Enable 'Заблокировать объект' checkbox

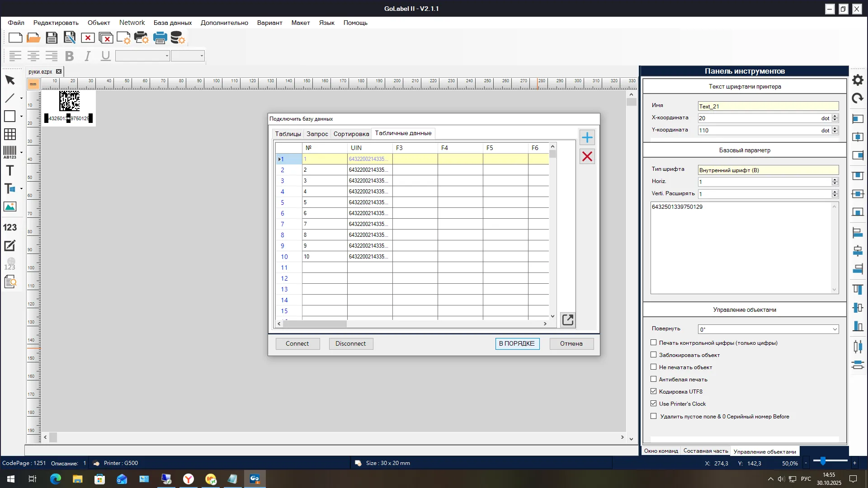[x=653, y=355]
